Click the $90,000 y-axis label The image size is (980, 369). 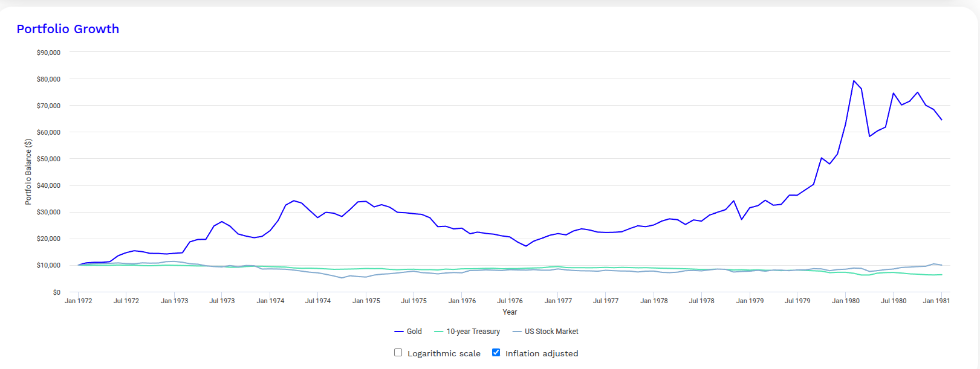[48, 53]
